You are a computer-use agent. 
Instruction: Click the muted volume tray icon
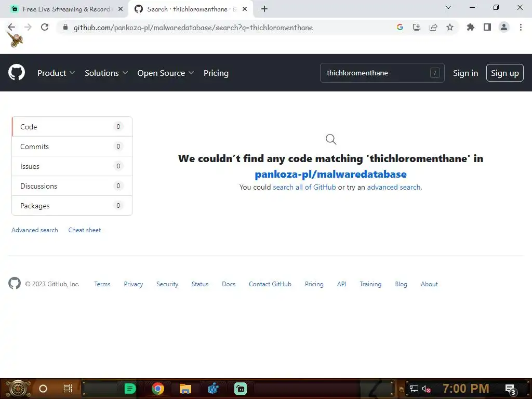(426, 389)
